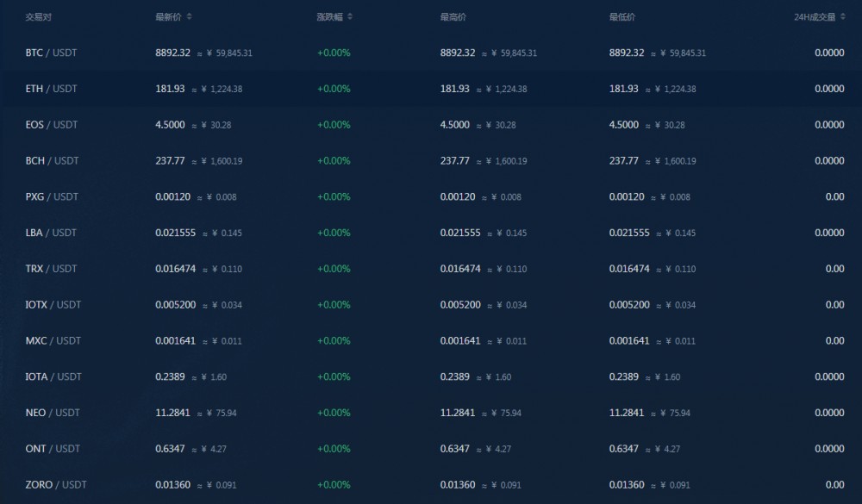Click the 最高价 column header
Screen dimensions: 862x504
[x=453, y=17]
